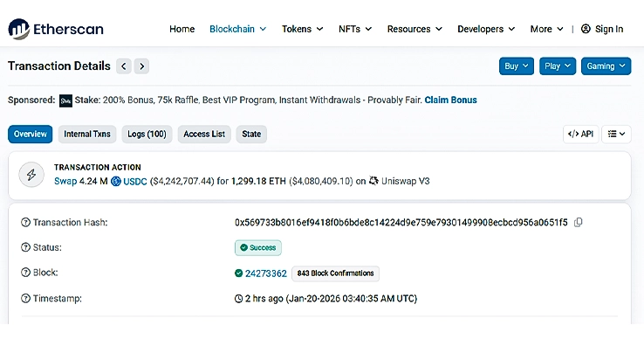Expand the Gaming dropdown

(x=606, y=66)
